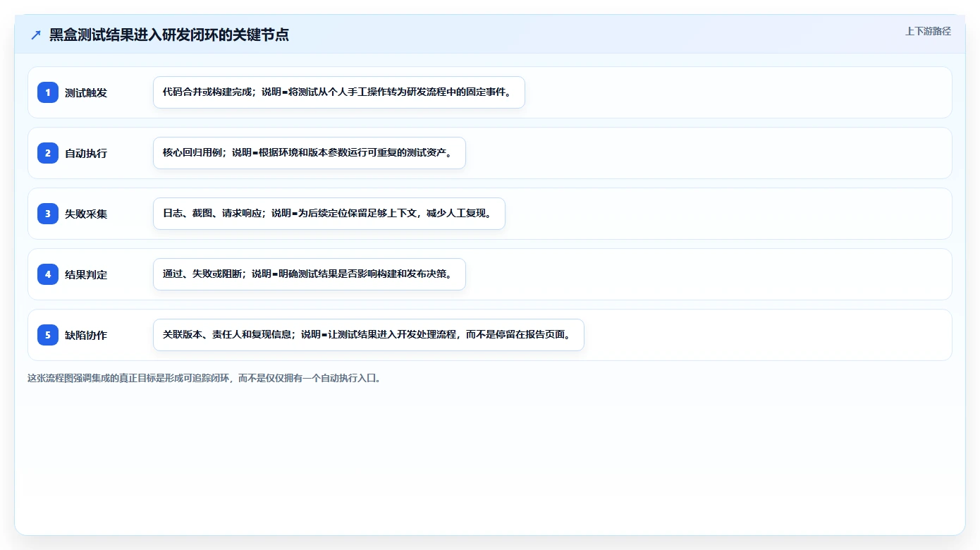Click the step 2 number badge

pos(48,153)
